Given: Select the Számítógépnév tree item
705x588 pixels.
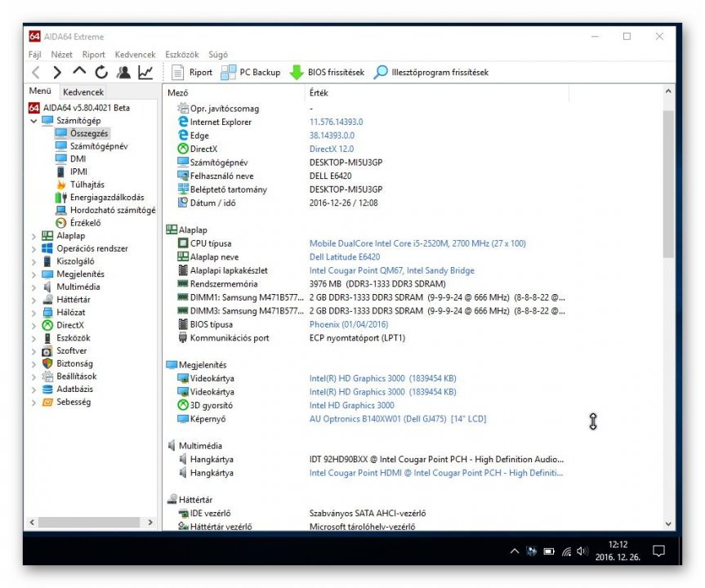Looking at the screenshot, I should click(99, 146).
